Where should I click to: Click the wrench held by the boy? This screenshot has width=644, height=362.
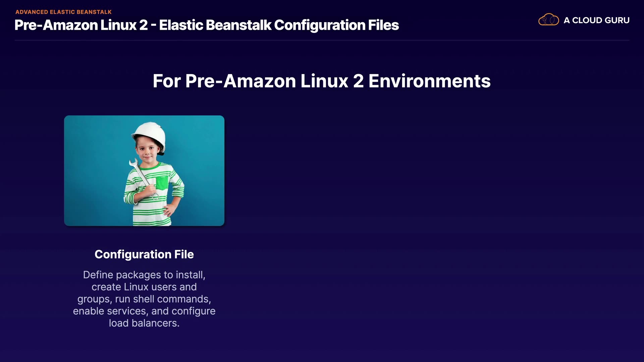click(x=140, y=174)
